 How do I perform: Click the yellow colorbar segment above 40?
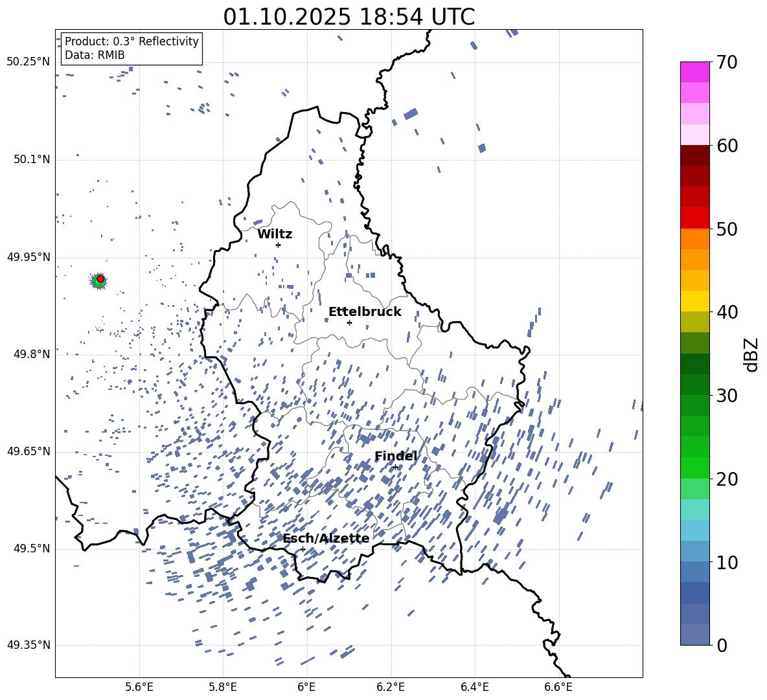694,302
